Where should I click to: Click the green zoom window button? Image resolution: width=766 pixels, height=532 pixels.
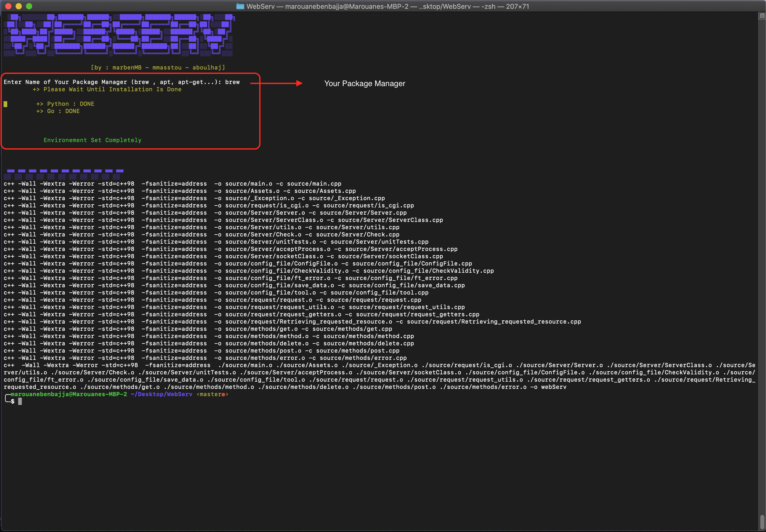(x=29, y=6)
